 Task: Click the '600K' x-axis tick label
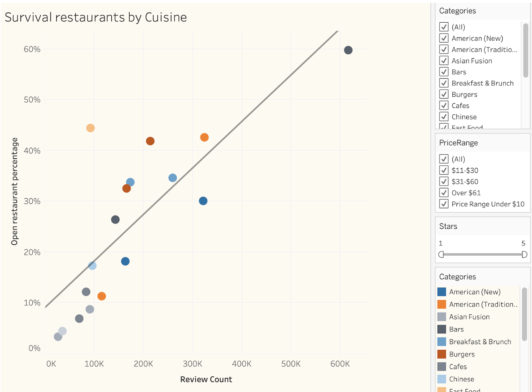(x=340, y=364)
